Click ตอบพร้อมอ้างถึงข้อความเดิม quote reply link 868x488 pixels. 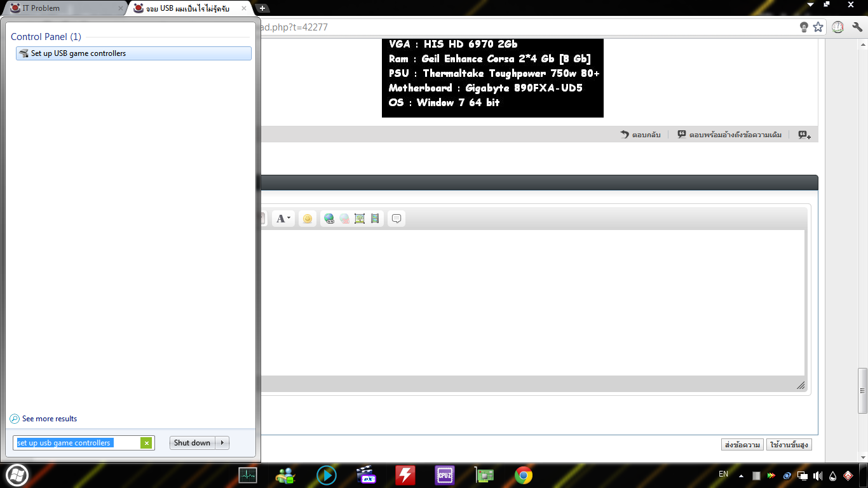[729, 135]
